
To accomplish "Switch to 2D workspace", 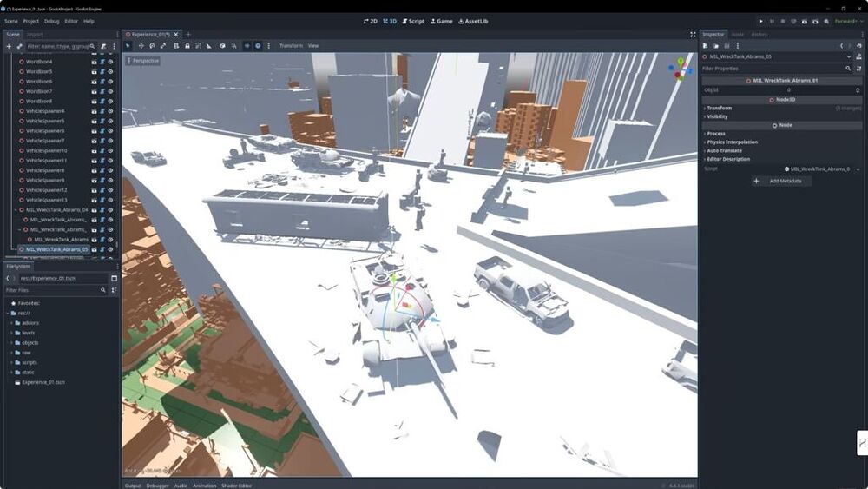I will tap(371, 21).
